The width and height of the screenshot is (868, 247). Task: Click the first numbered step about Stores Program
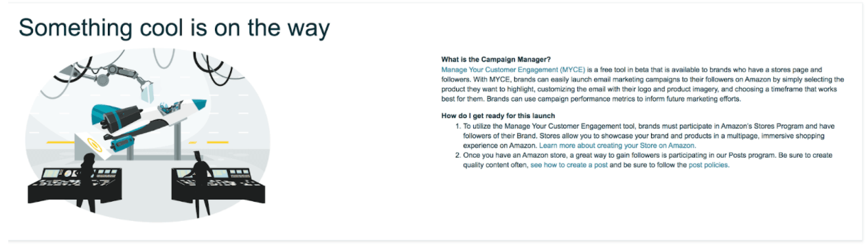coord(644,137)
